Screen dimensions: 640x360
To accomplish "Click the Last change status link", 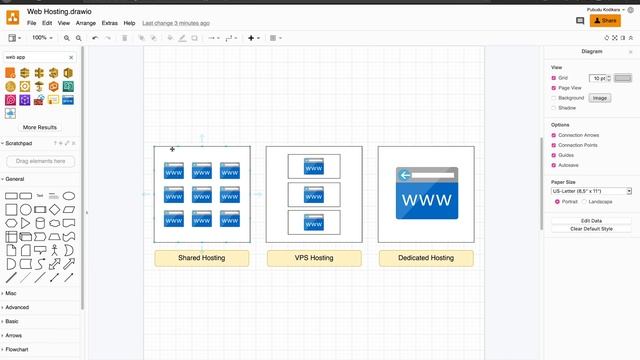I will coord(176,23).
